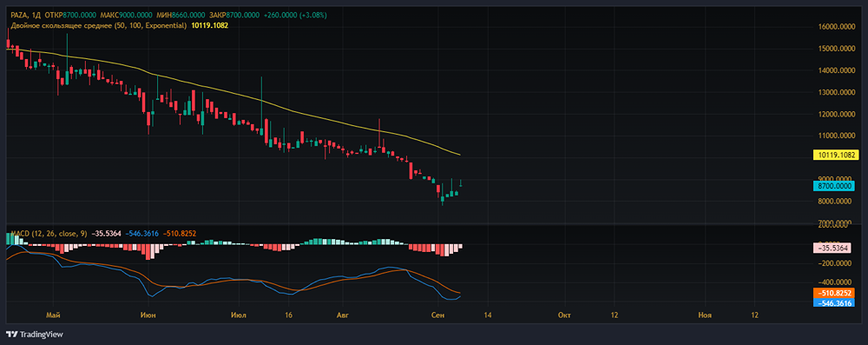Click the -35.5364 histogram value in the MACD legend

coord(106,234)
